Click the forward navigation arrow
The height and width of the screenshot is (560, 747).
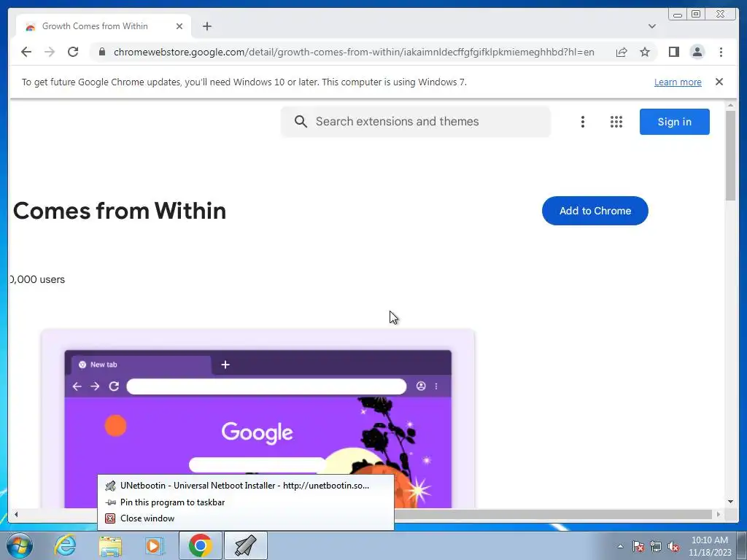50,52
